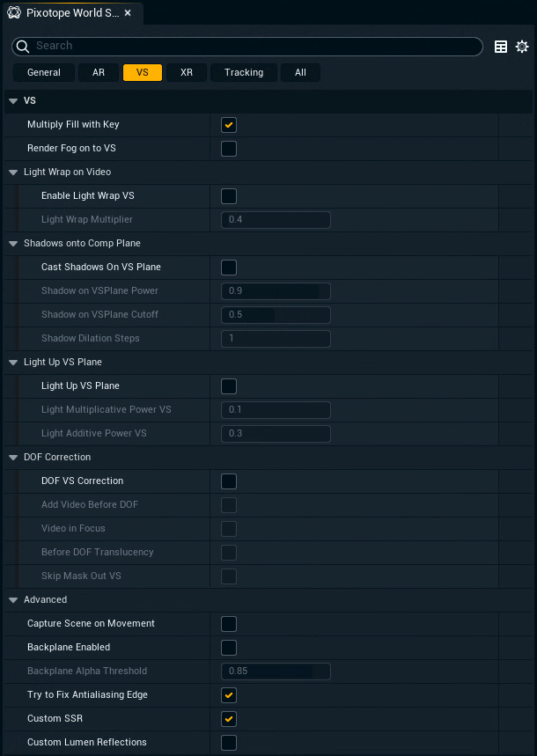Toggle Light Up VS Plane on
Screen dimensions: 537x756
coord(229,385)
